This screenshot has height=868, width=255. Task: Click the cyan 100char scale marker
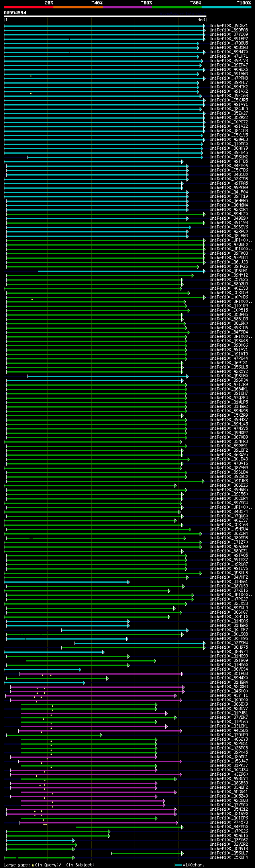pos(178,865)
